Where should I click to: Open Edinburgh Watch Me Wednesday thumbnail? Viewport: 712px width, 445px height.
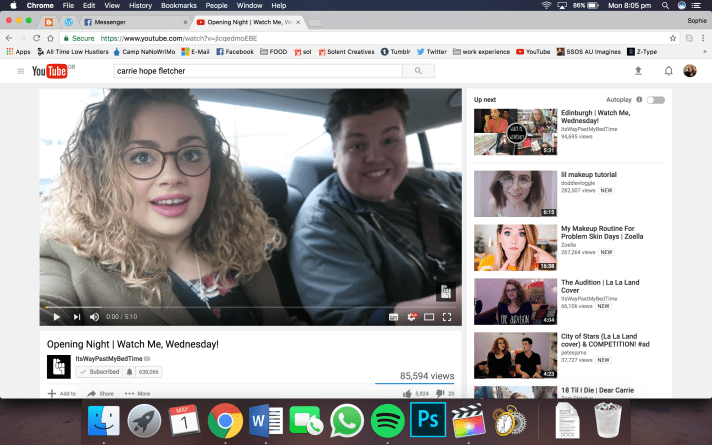point(515,131)
